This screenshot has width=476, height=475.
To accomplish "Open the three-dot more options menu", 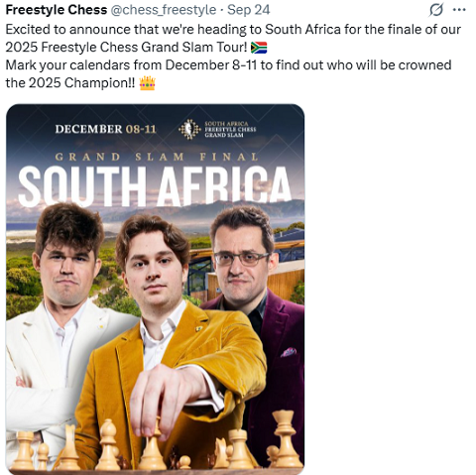I will [x=459, y=10].
